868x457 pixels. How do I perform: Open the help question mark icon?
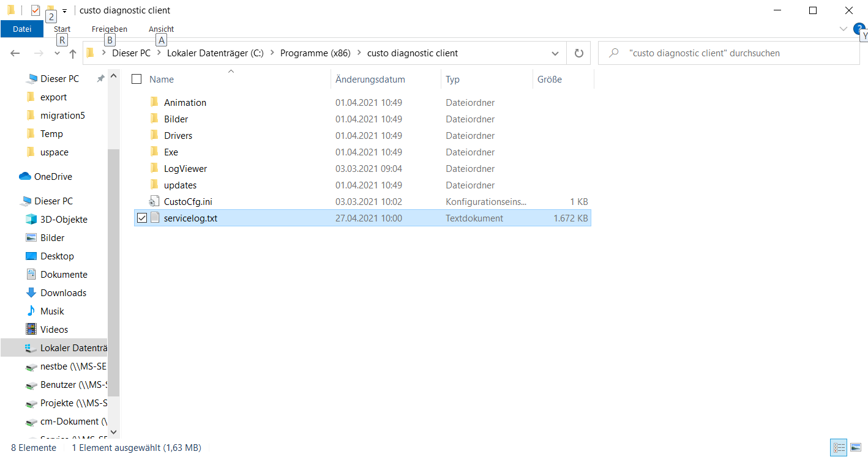858,28
